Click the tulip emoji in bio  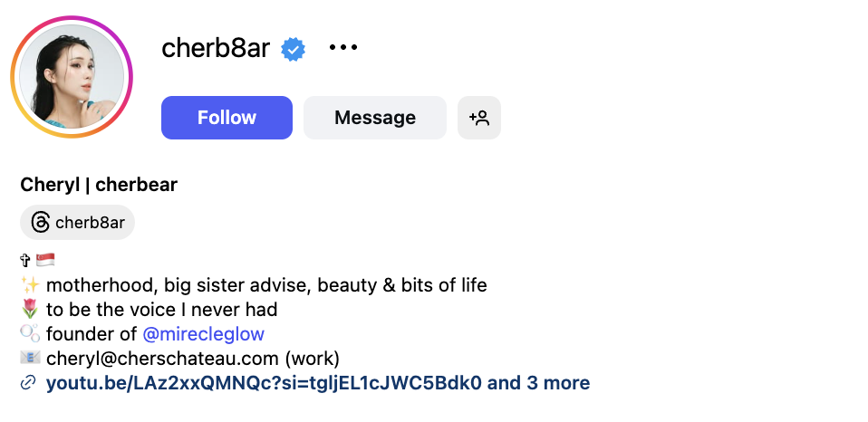coord(29,310)
